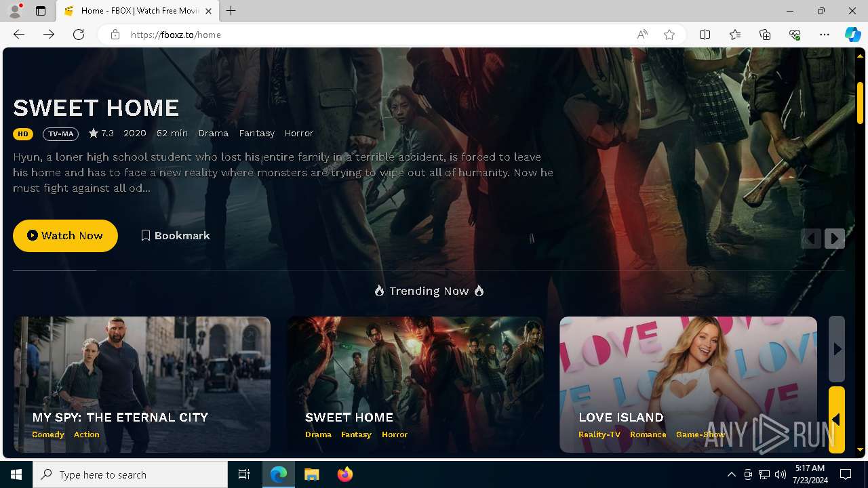868x488 pixels.
Task: Go to the next featured slide arrow
Action: (835, 239)
